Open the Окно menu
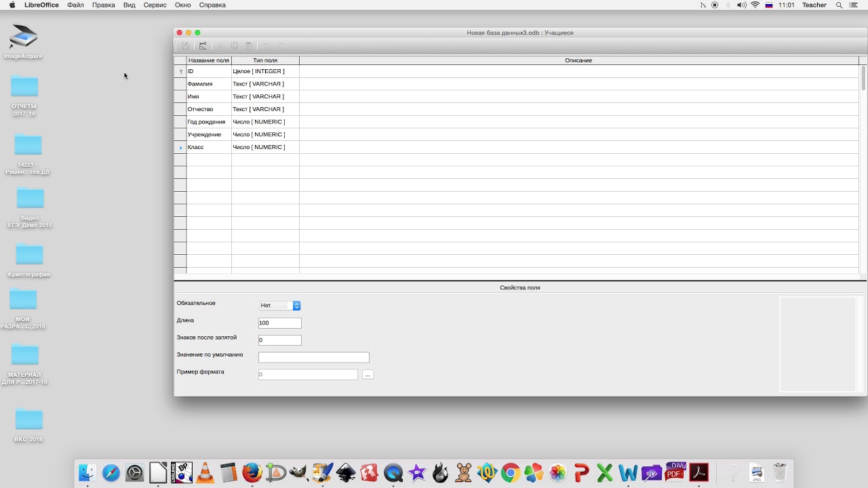The image size is (868, 488). [183, 5]
